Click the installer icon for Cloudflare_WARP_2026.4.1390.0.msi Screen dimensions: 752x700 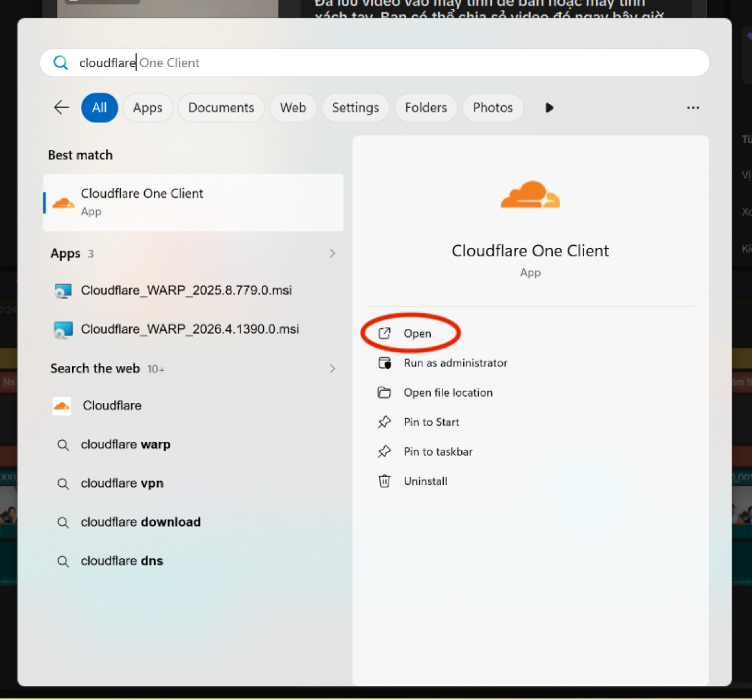tap(63, 330)
